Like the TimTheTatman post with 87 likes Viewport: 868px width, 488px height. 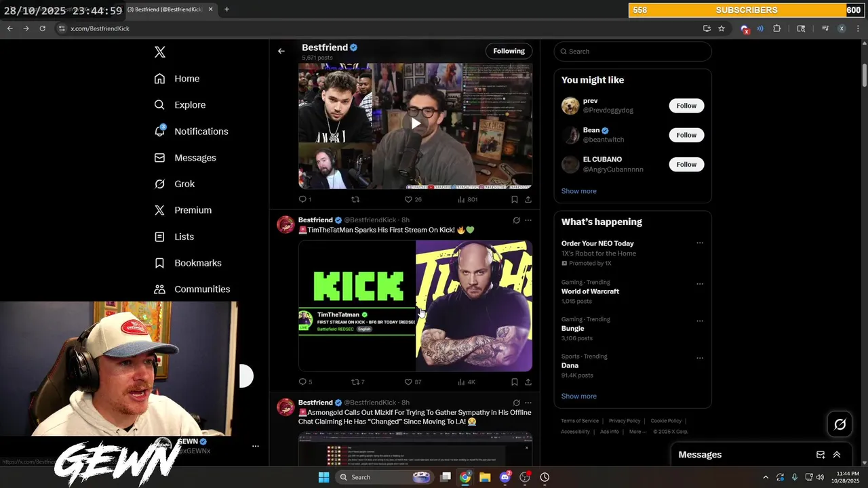point(412,382)
